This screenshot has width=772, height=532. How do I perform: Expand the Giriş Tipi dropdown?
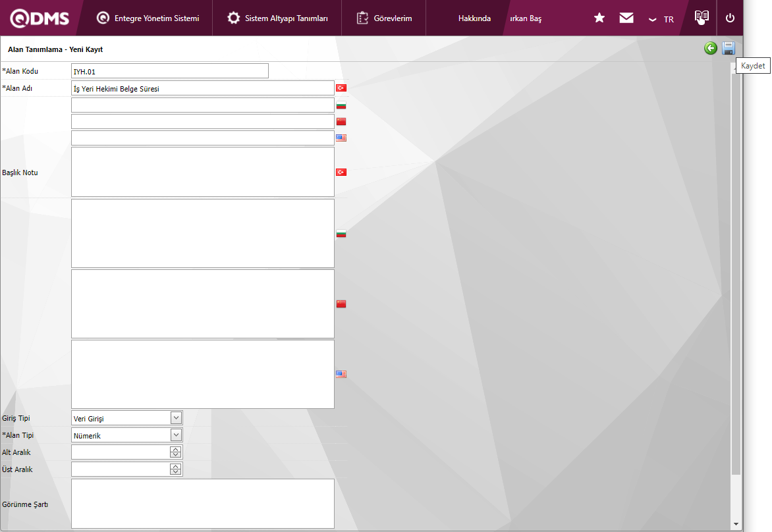[x=176, y=418]
